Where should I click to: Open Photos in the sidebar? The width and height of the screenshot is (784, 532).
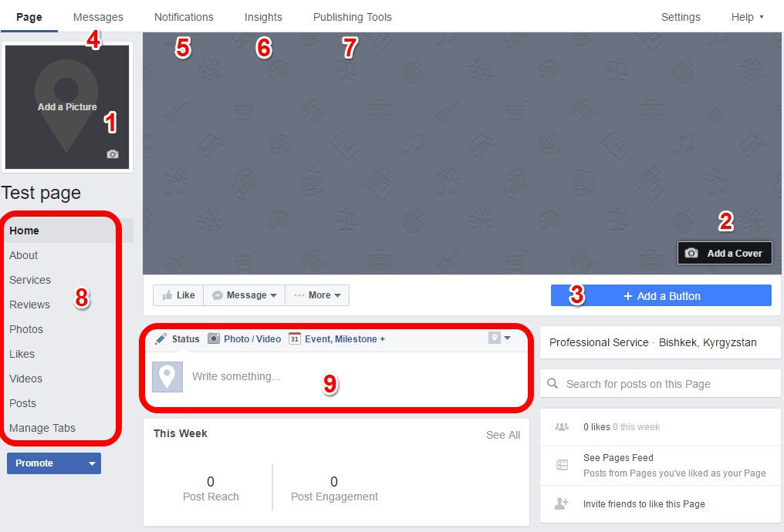coord(26,329)
